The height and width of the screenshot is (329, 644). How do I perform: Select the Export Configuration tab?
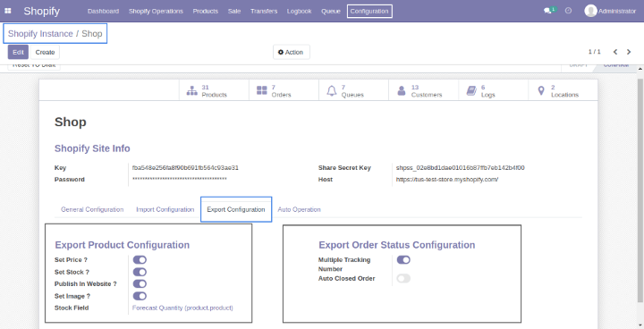[236, 209]
